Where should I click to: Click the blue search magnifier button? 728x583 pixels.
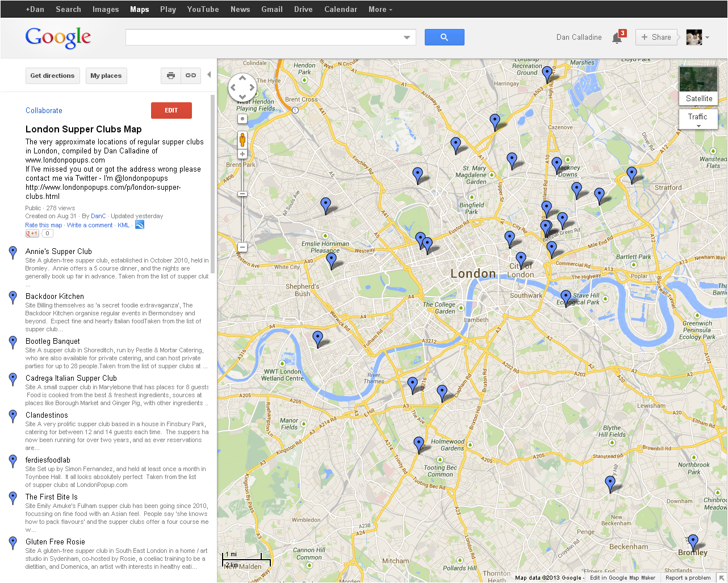(444, 38)
